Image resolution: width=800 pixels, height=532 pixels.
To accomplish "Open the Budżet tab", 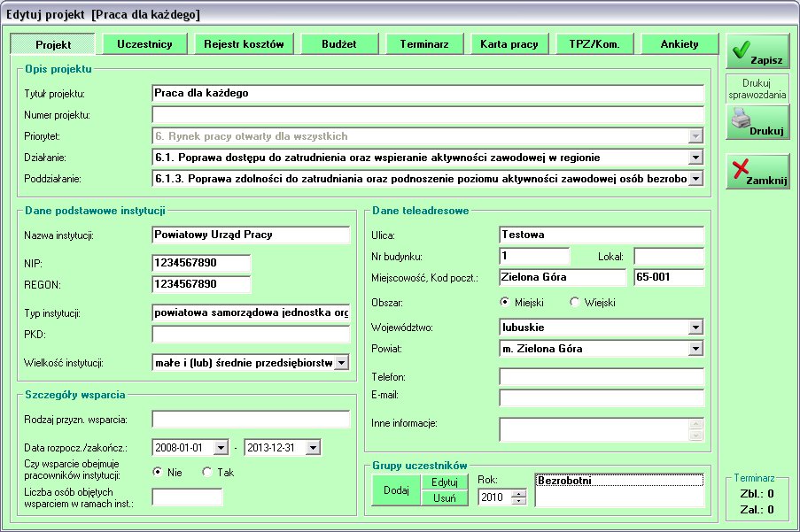I will pyautogui.click(x=338, y=44).
